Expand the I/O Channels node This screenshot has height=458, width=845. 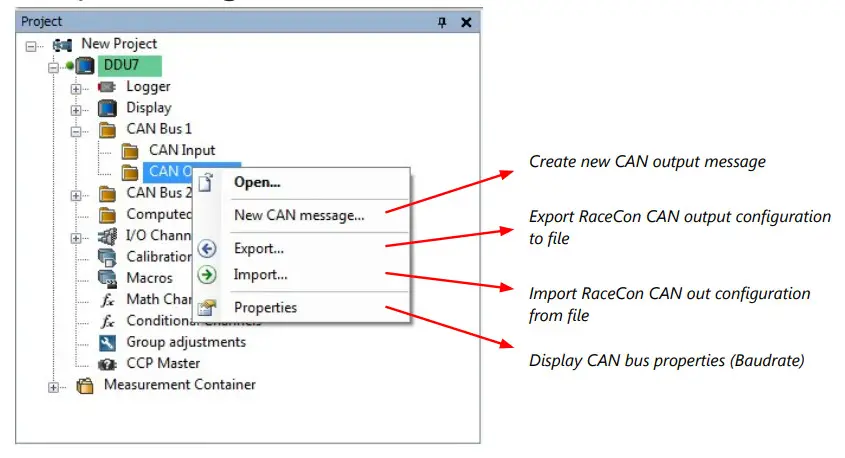pyautogui.click(x=76, y=238)
